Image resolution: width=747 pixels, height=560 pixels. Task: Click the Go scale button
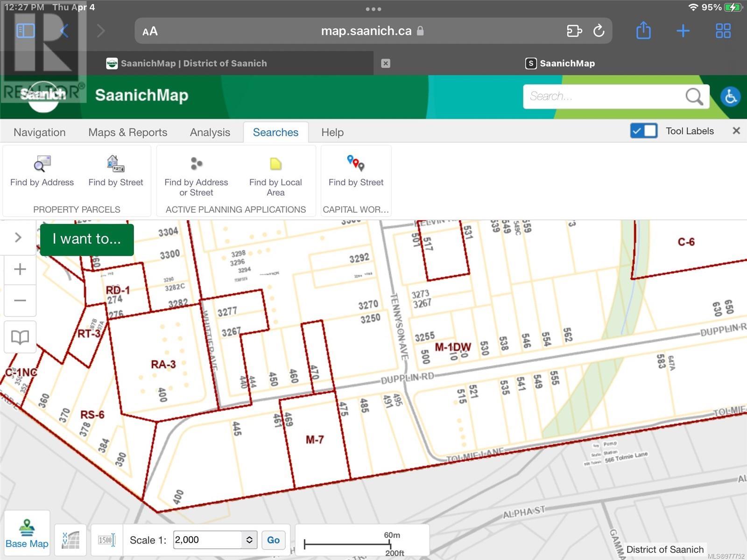pos(273,540)
